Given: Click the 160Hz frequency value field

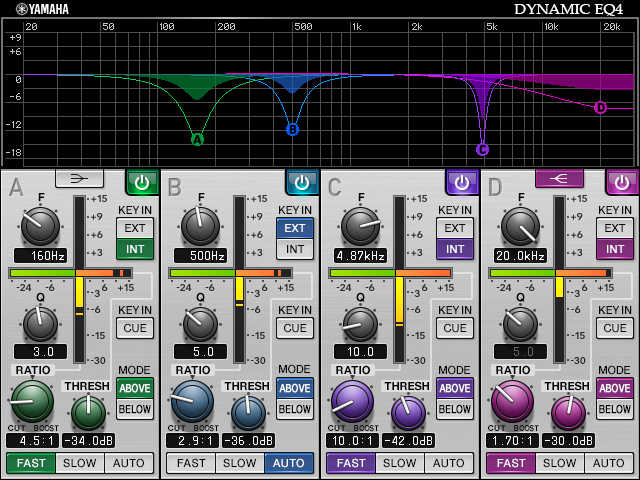Looking at the screenshot, I should pos(40,256).
